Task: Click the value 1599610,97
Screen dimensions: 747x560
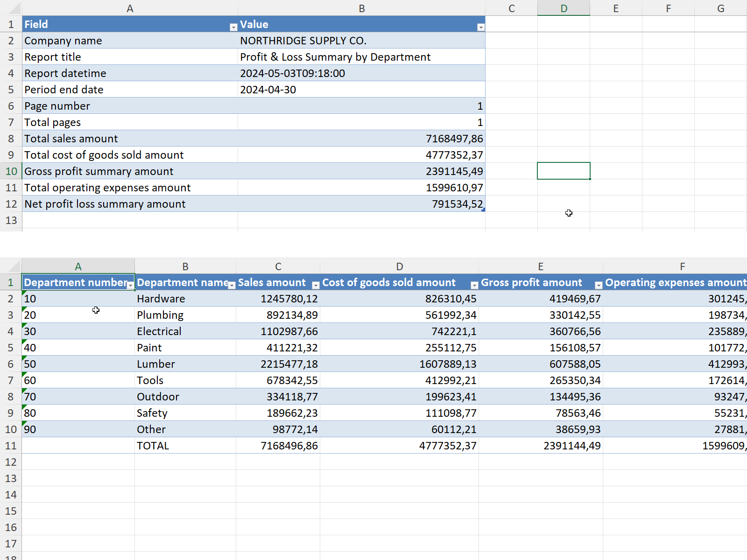Action: click(361, 188)
